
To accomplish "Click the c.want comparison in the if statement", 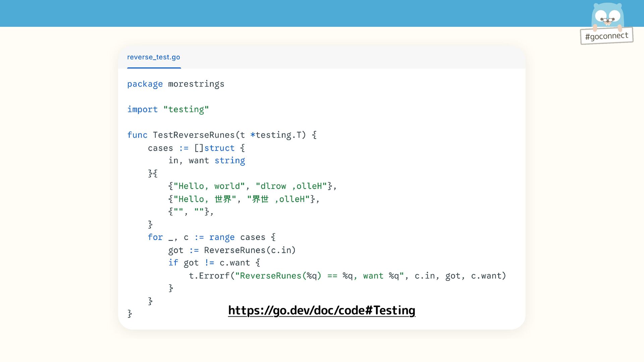I will point(234,263).
